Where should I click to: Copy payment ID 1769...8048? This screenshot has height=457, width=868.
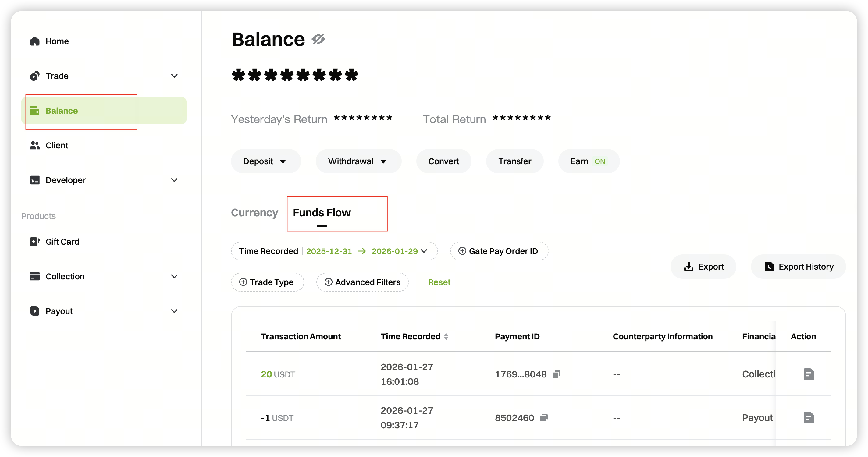click(x=556, y=374)
